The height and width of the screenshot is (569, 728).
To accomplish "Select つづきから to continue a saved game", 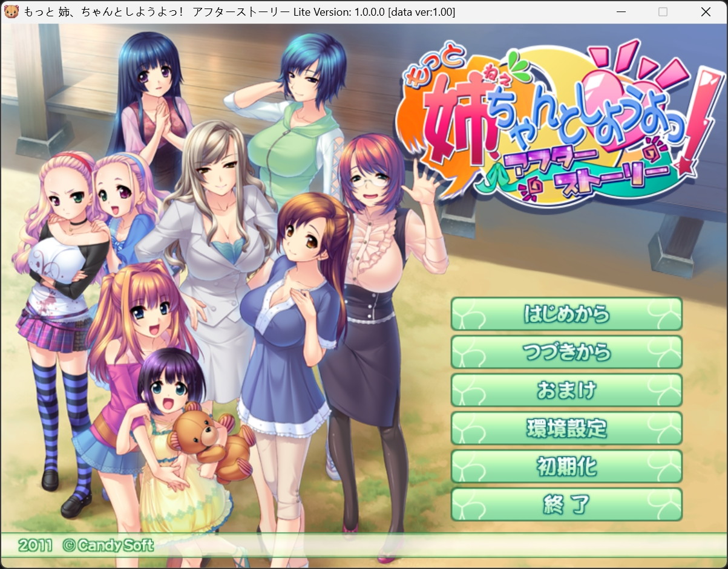I will click(x=566, y=352).
